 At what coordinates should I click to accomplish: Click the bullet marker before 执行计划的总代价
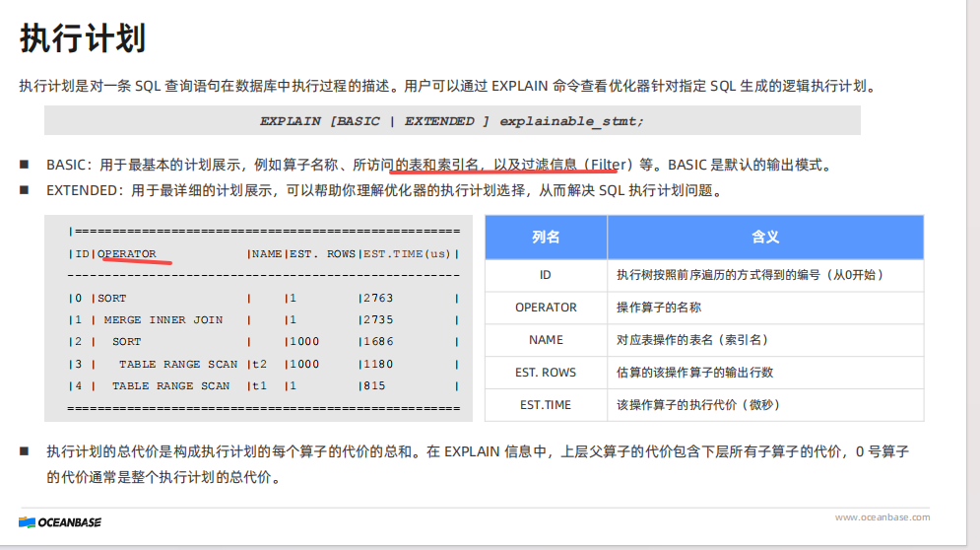24,451
